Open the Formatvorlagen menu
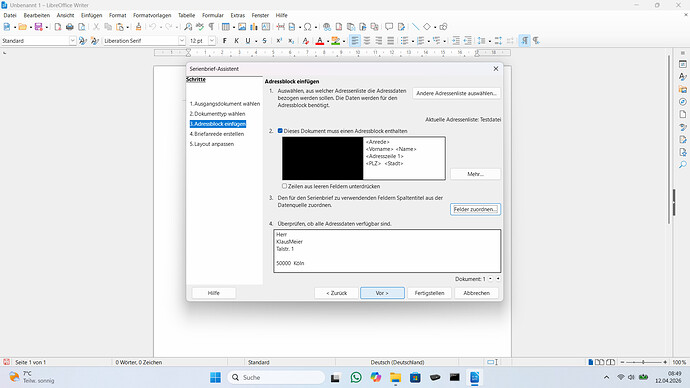 tap(152, 15)
